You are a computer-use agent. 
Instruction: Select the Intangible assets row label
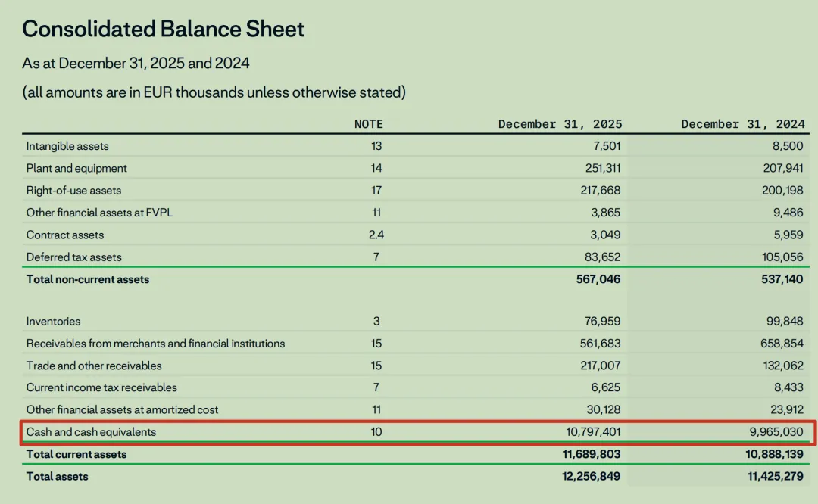(x=67, y=146)
